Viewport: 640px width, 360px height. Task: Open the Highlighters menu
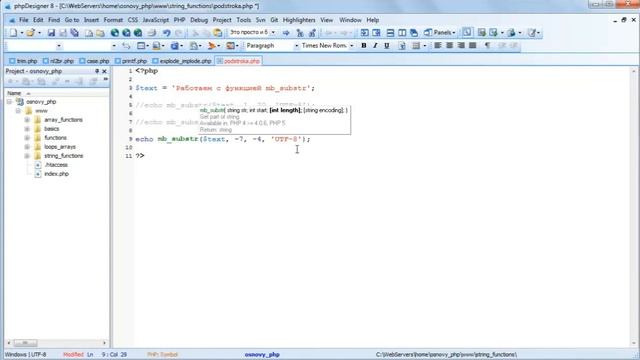[299, 20]
